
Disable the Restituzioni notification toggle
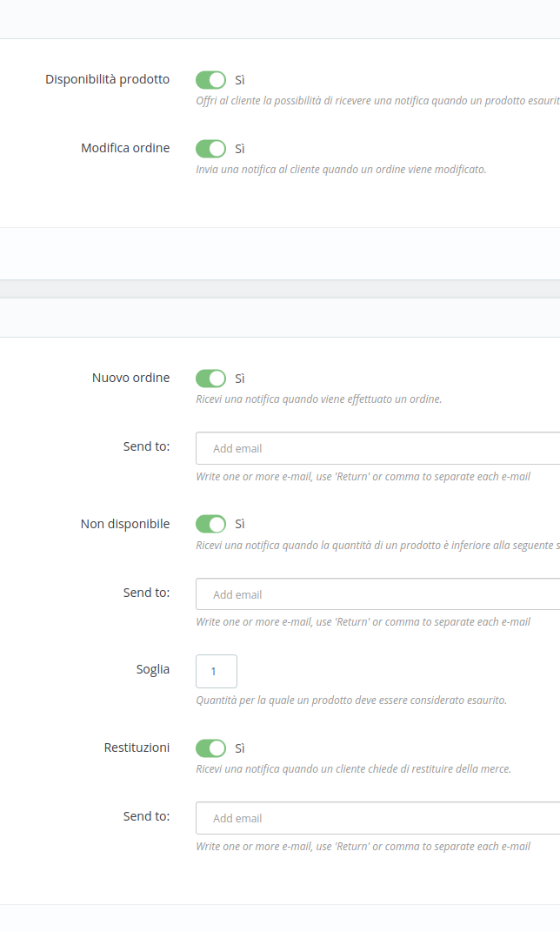(210, 748)
